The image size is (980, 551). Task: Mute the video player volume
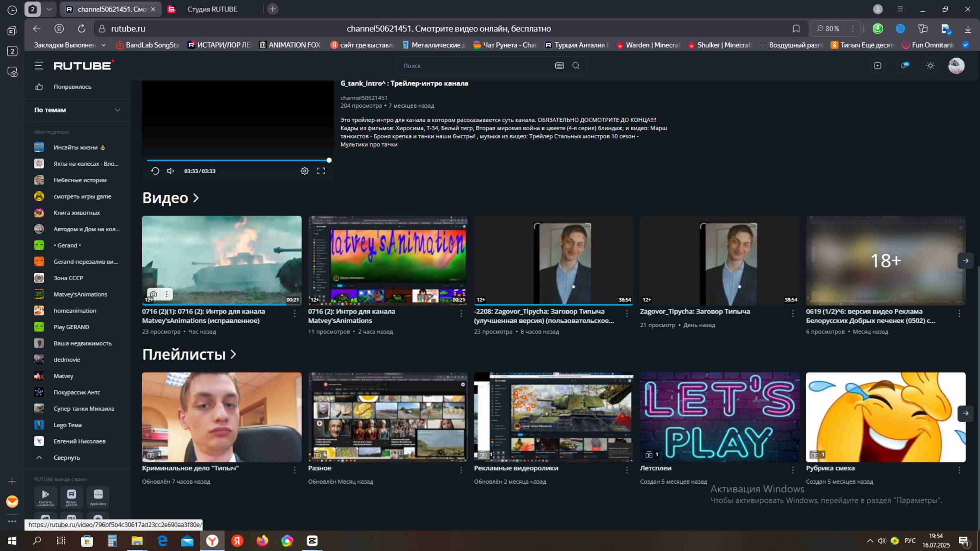pyautogui.click(x=170, y=171)
